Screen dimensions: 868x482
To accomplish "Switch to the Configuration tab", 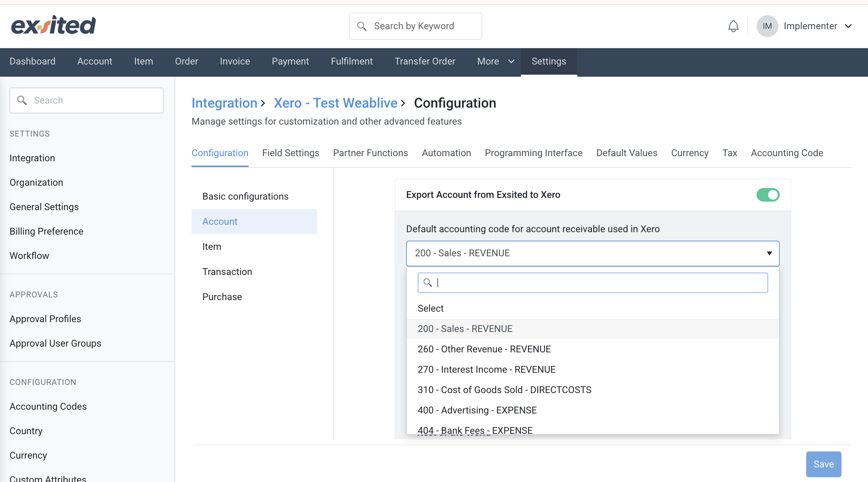I will click(220, 153).
